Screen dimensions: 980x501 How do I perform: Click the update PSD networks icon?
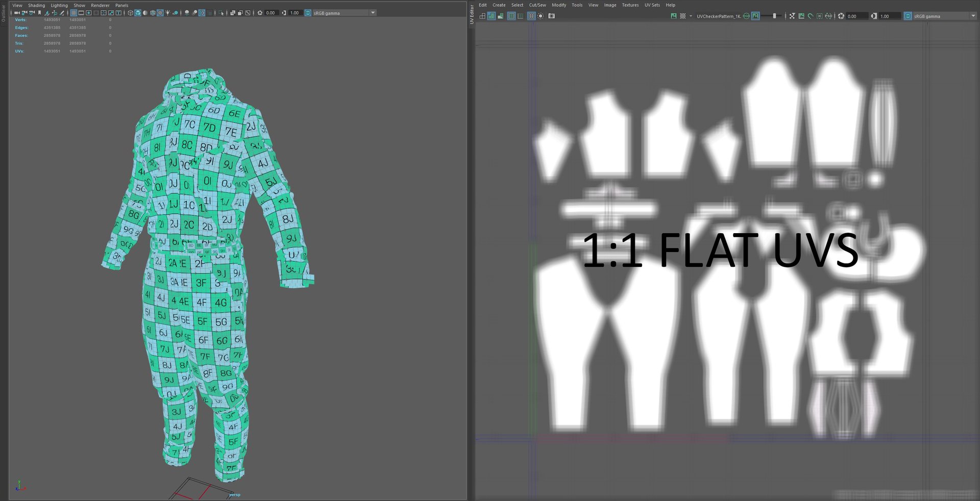[828, 16]
